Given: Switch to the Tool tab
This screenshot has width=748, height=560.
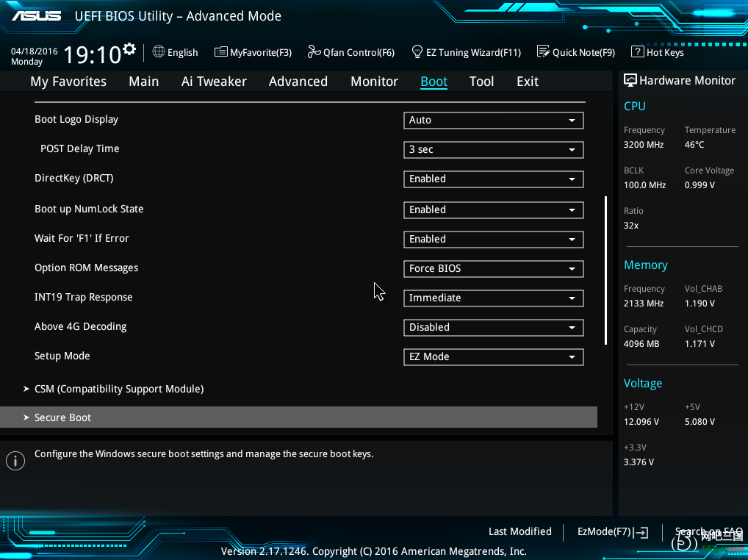Looking at the screenshot, I should [x=481, y=82].
